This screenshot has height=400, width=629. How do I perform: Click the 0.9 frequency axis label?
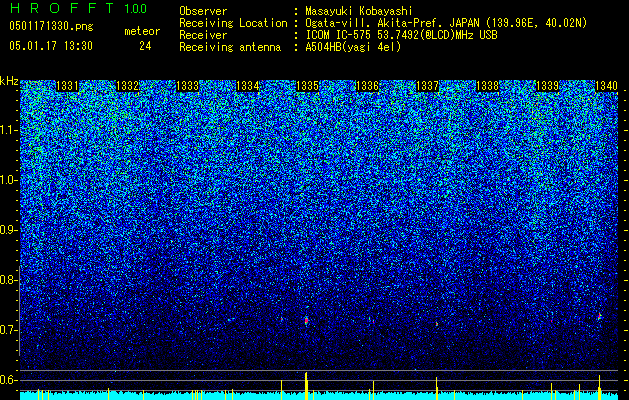coord(9,230)
